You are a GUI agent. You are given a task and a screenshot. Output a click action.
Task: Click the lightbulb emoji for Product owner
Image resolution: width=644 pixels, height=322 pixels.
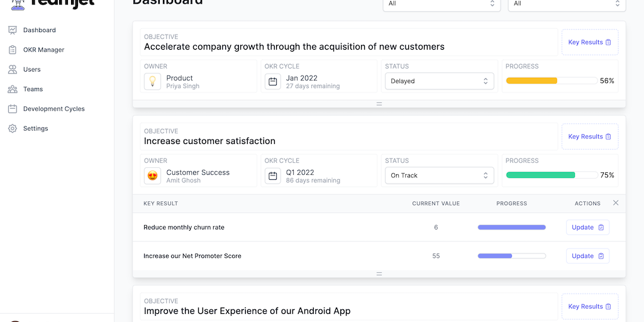(x=152, y=82)
